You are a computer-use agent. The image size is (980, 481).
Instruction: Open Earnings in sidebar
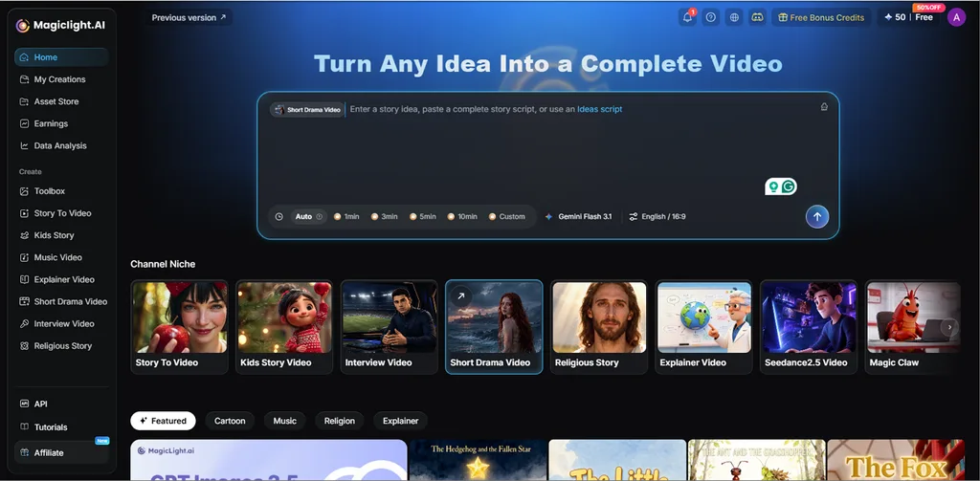pyautogui.click(x=61, y=123)
